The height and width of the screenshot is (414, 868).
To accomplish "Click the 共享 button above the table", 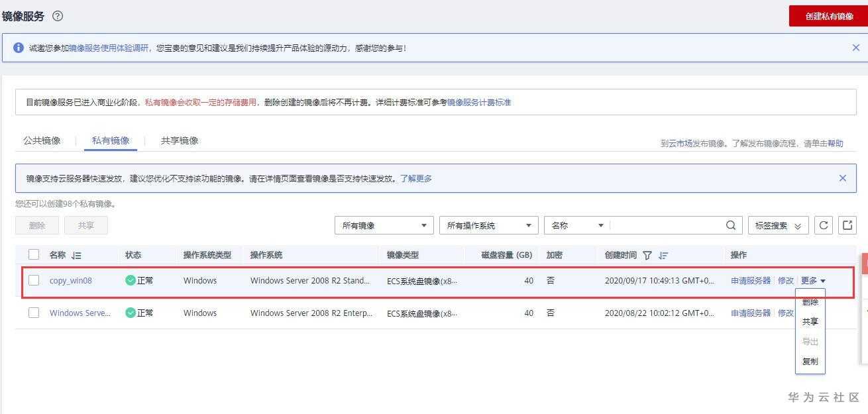I will 86,225.
